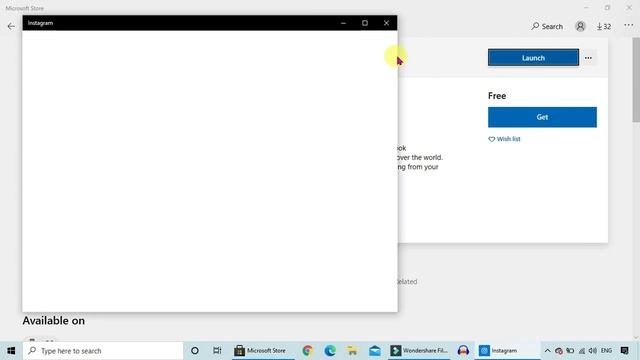
Task: Click the red security tray icon
Action: tap(559, 351)
